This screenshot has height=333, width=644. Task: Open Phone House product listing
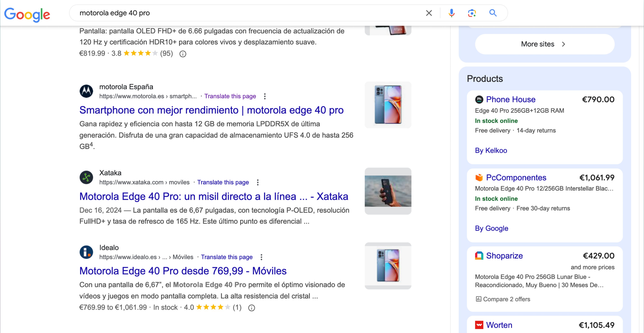(511, 100)
